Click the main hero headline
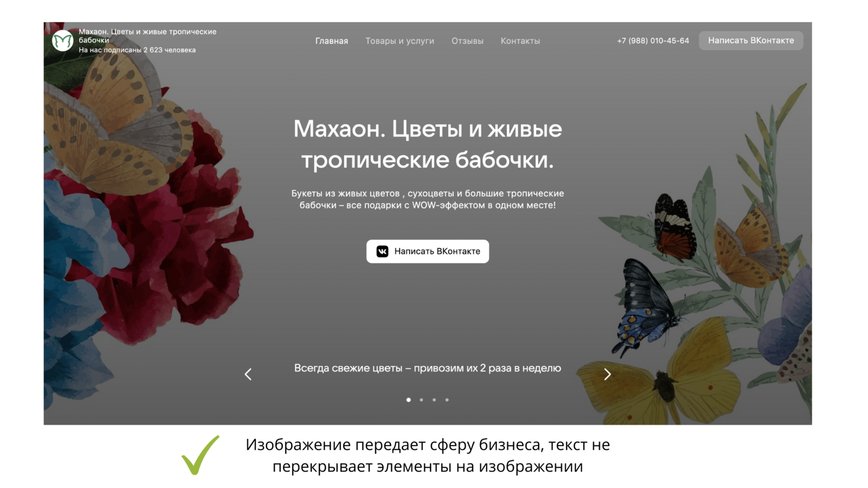This screenshot has width=868, height=488. pos(428,144)
